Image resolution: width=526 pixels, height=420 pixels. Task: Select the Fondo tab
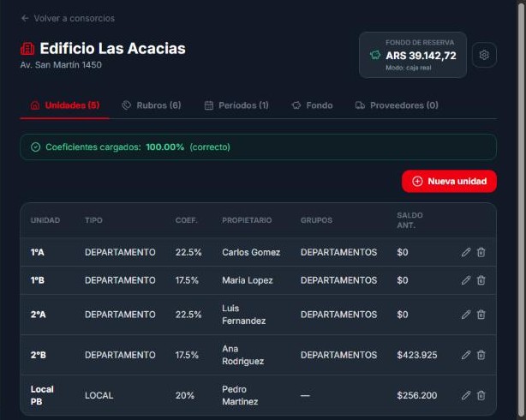coord(312,105)
